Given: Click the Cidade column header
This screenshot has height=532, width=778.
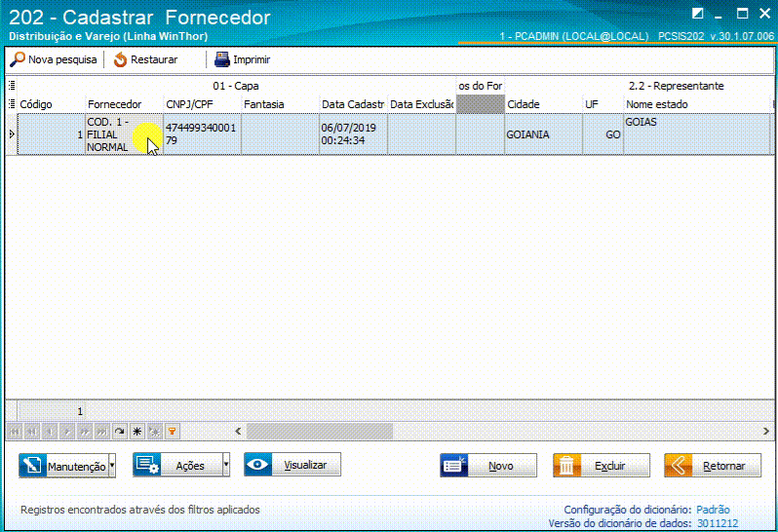Looking at the screenshot, I should (x=544, y=104).
